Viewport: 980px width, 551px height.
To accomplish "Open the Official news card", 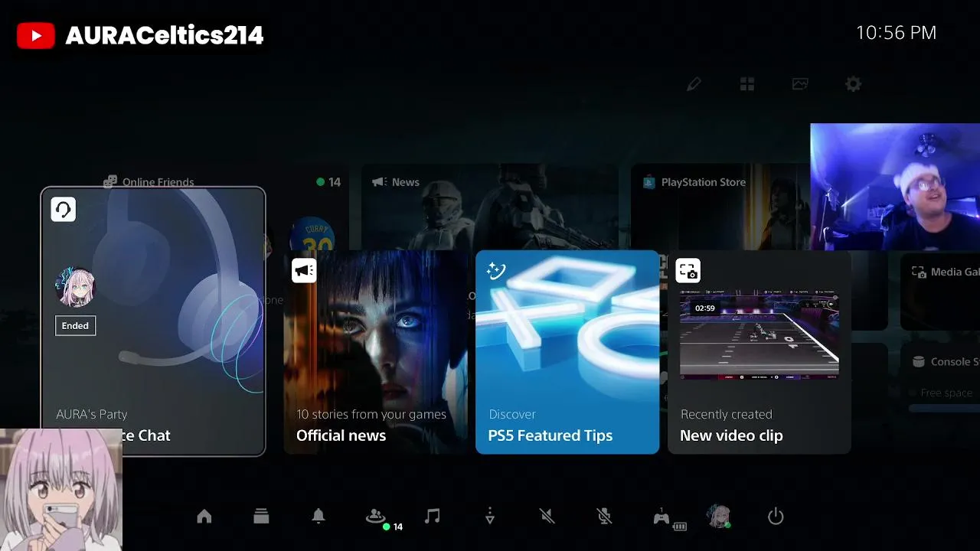I will (x=376, y=352).
